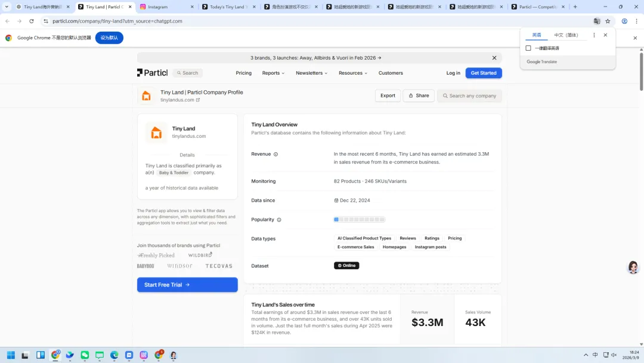Click the popularity rating bar
Image resolution: width=644 pixels, height=363 pixels.
(x=359, y=220)
